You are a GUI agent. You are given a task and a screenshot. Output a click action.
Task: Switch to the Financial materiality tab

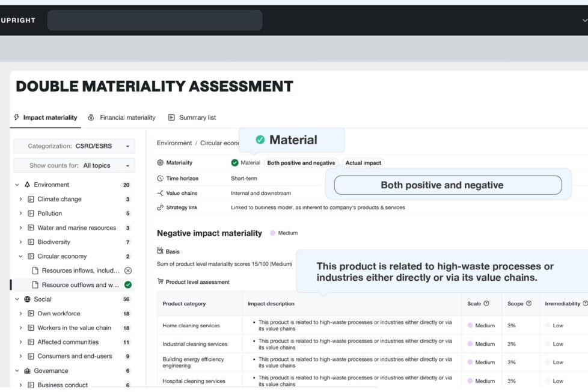tap(122, 118)
